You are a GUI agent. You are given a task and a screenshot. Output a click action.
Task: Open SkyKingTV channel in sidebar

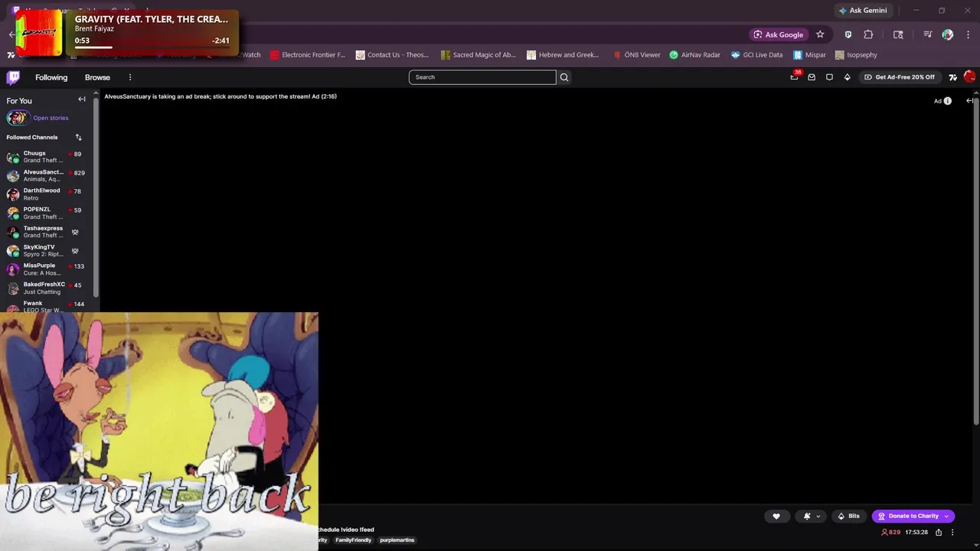(46, 250)
